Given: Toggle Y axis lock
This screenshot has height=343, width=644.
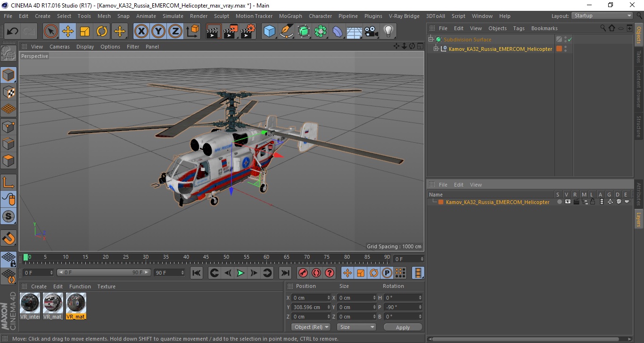Looking at the screenshot, I should 158,32.
